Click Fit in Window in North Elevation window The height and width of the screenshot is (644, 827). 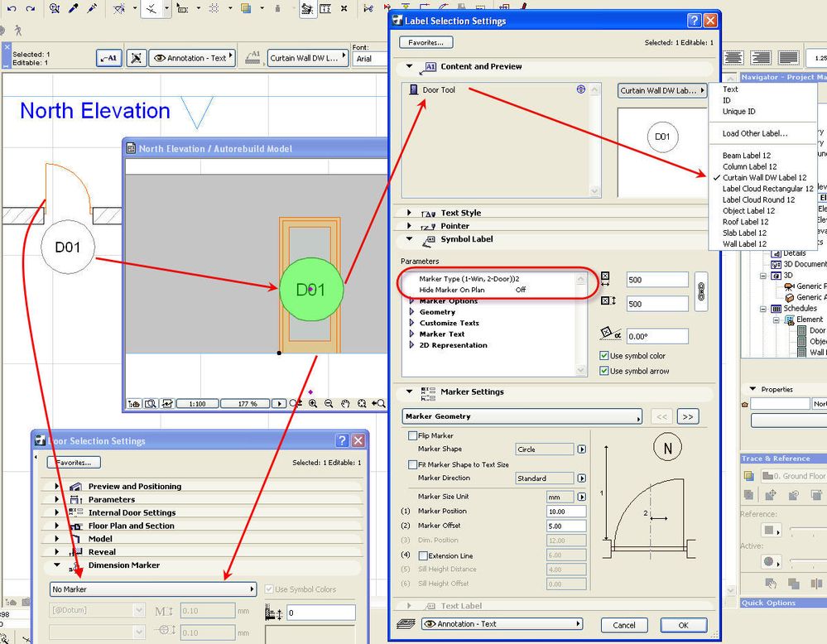tap(362, 403)
